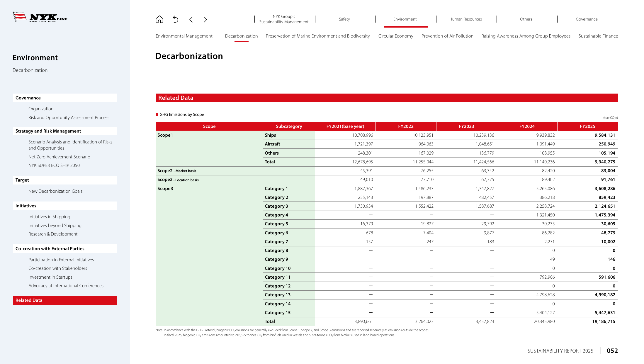Open Initiatives in Shipping link

pyautogui.click(x=49, y=217)
